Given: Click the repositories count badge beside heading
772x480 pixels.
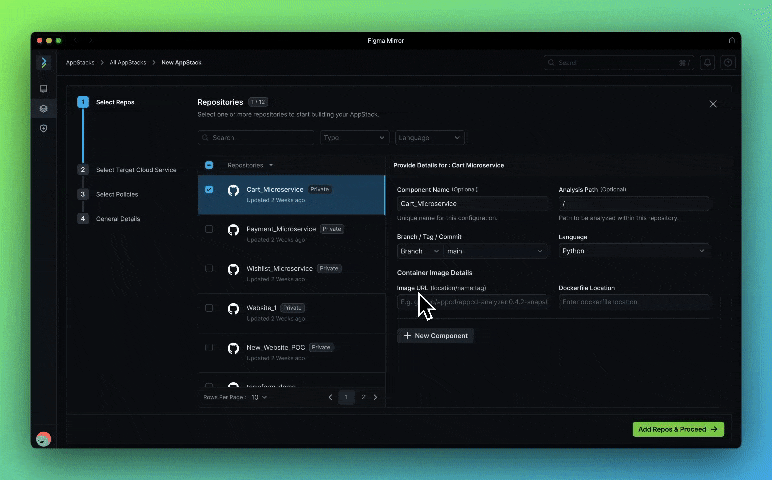Looking at the screenshot, I should tap(258, 102).
